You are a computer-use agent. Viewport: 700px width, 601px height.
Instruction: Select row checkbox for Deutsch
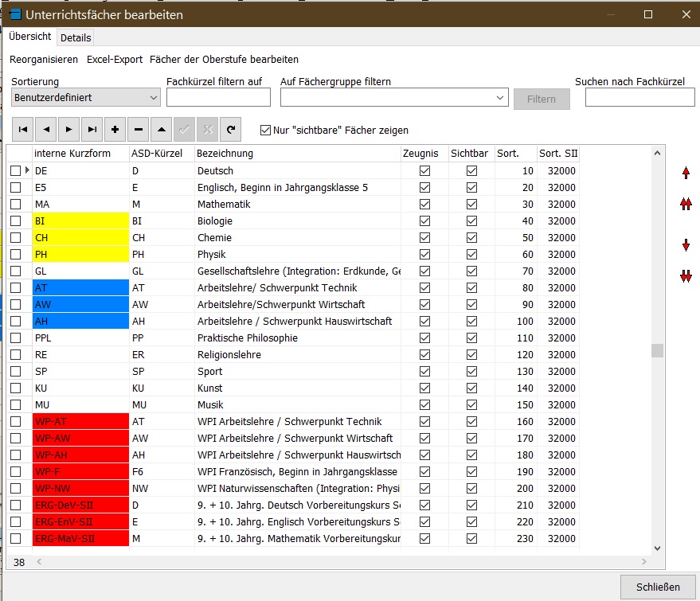[16, 171]
